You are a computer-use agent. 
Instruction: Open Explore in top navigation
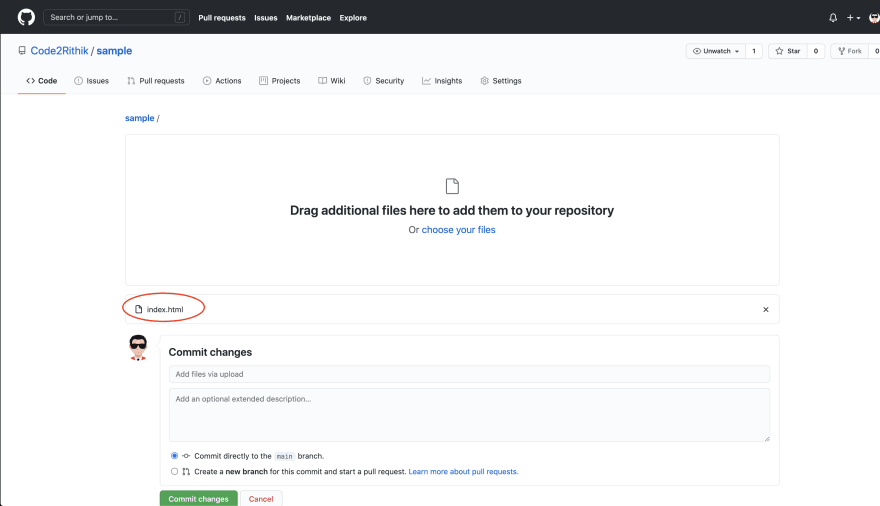[x=353, y=18]
